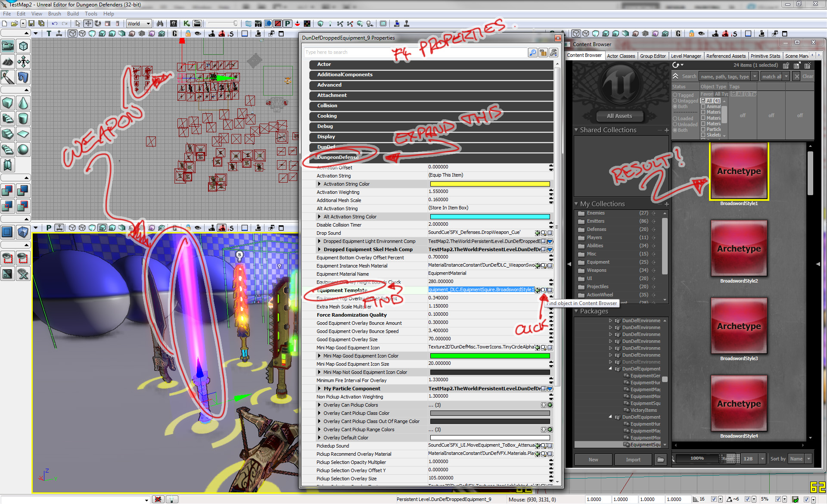
Task: Click the Import button in Content Browser
Action: (633, 460)
